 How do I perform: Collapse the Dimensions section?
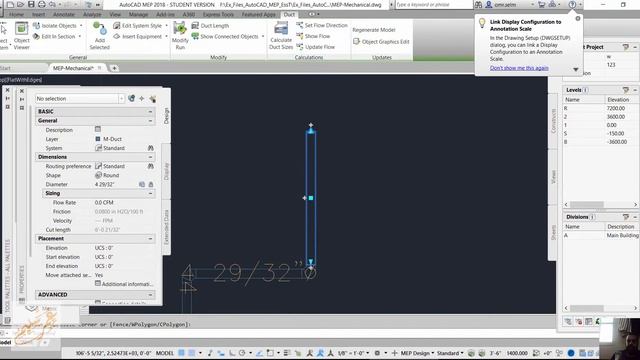coord(150,157)
